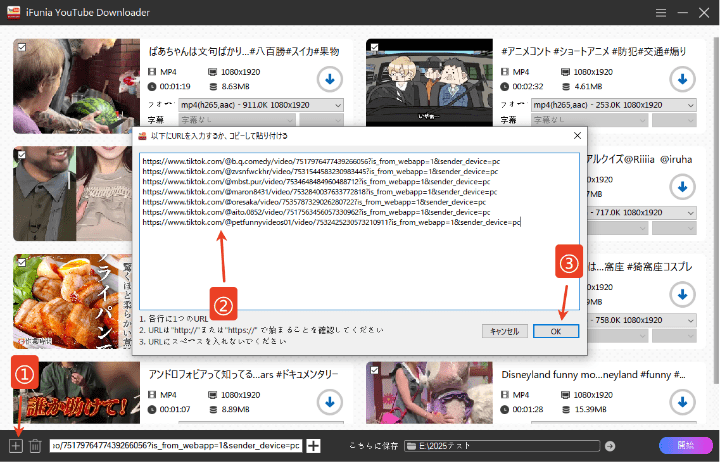720x462 pixels.
Task: Click inside the URL list text area
Action: point(359,231)
